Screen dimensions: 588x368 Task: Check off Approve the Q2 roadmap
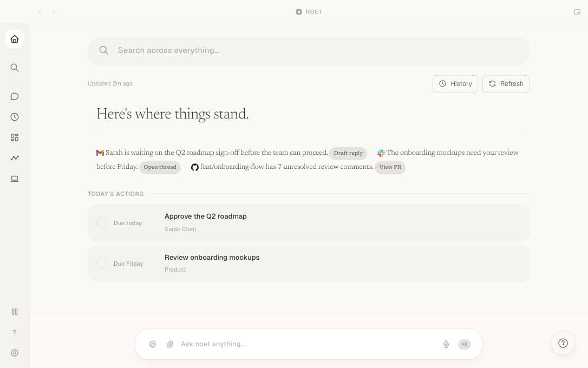click(x=102, y=223)
